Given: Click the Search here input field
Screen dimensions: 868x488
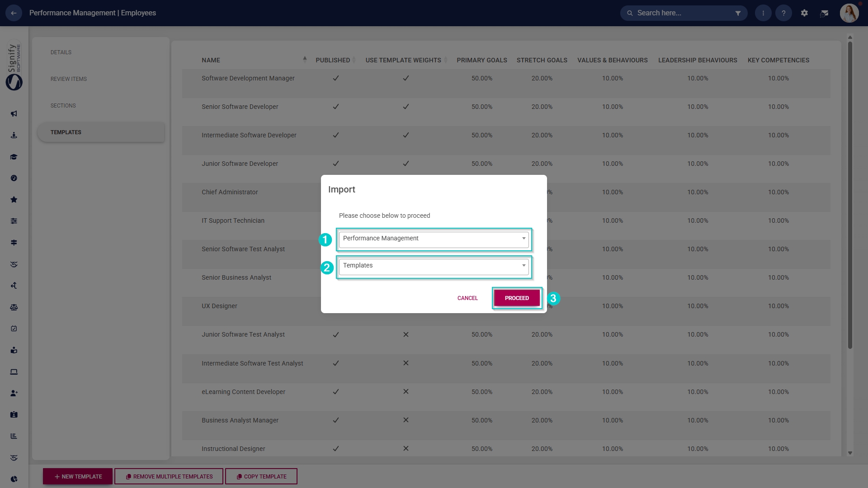Looking at the screenshot, I should (683, 13).
